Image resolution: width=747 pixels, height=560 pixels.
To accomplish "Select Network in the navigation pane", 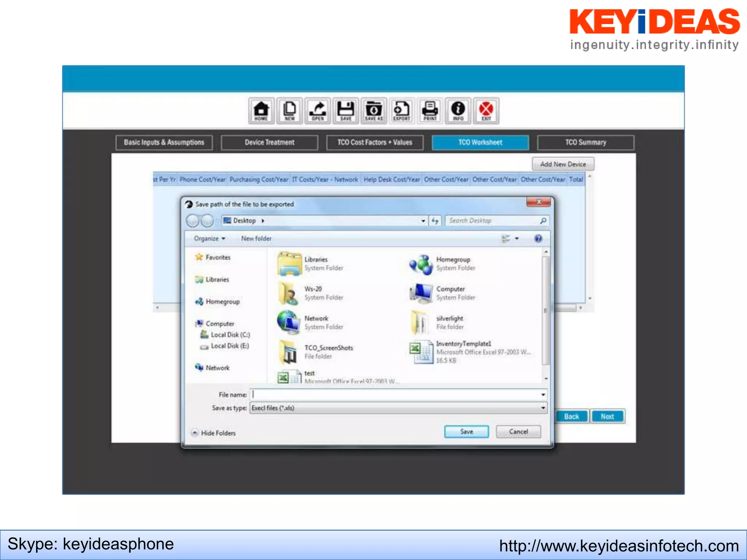I will pyautogui.click(x=212, y=368).
